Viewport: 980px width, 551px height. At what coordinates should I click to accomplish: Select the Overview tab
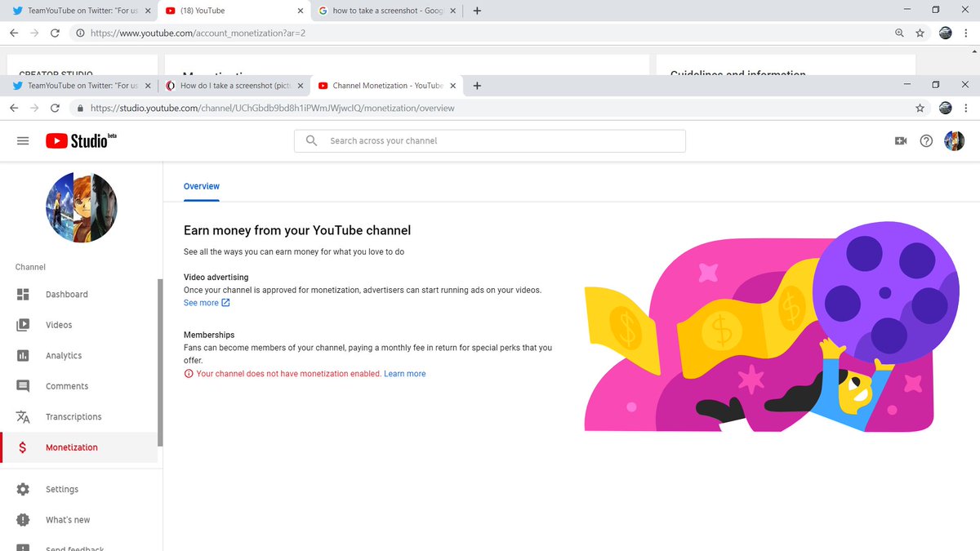click(x=202, y=186)
